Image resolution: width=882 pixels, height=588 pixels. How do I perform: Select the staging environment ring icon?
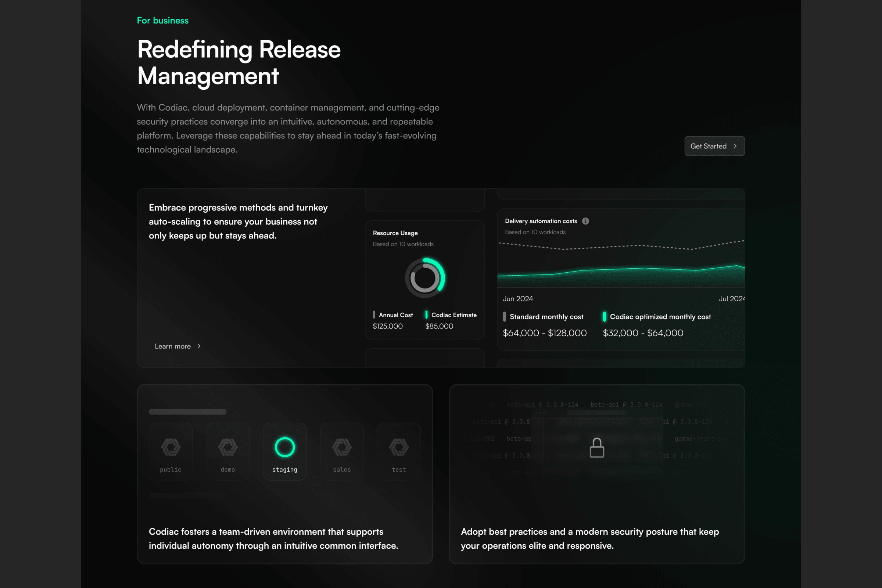click(x=284, y=447)
